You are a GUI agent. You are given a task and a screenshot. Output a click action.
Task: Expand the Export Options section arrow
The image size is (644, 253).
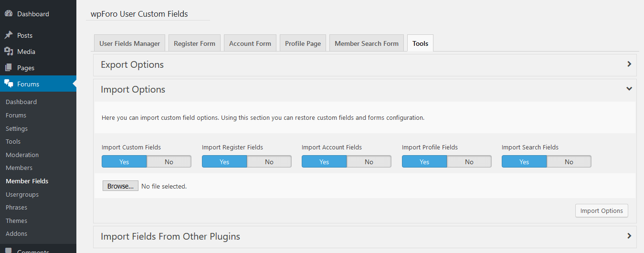click(x=629, y=64)
